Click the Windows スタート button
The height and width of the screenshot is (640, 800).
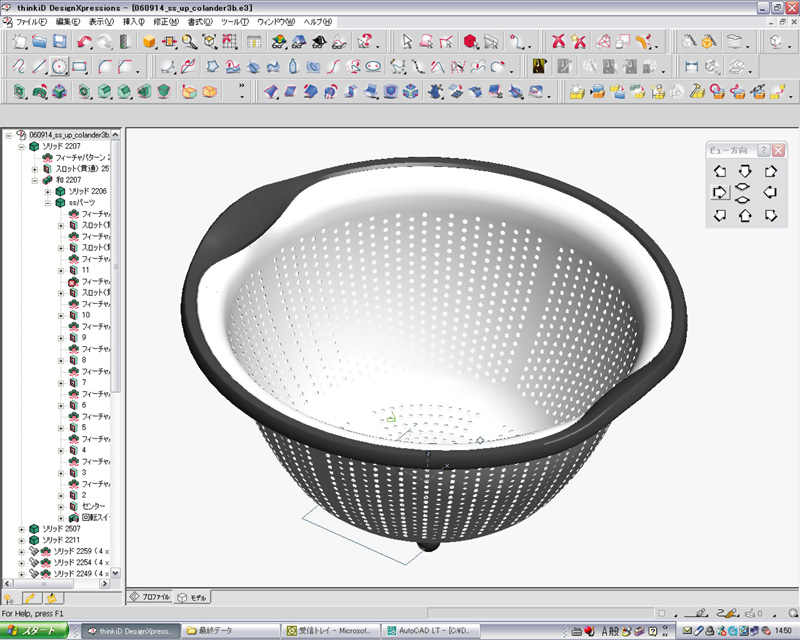tap(35, 631)
